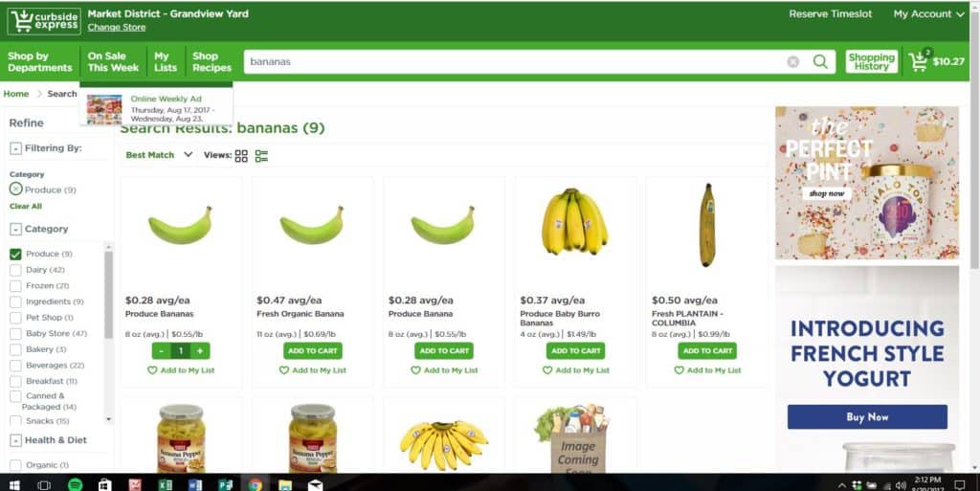The width and height of the screenshot is (980, 491).
Task: Clear the bananas search text
Action: coord(793,62)
